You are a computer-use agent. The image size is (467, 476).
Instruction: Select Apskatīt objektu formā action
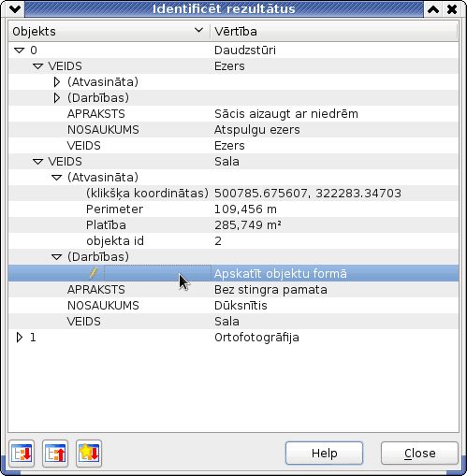click(x=281, y=273)
